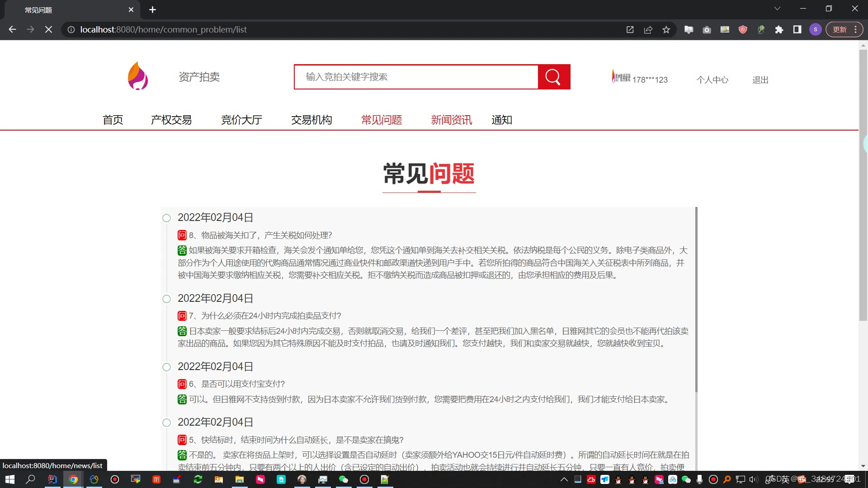This screenshot has height=488, width=868.
Task: Open the new tab plus button
Action: [x=152, y=9]
